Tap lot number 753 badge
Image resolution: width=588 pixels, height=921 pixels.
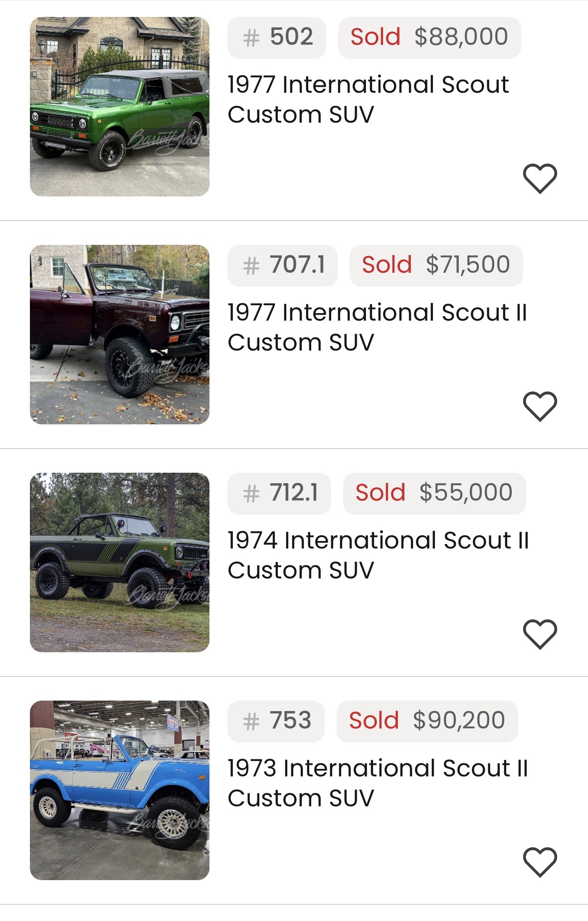tap(276, 721)
